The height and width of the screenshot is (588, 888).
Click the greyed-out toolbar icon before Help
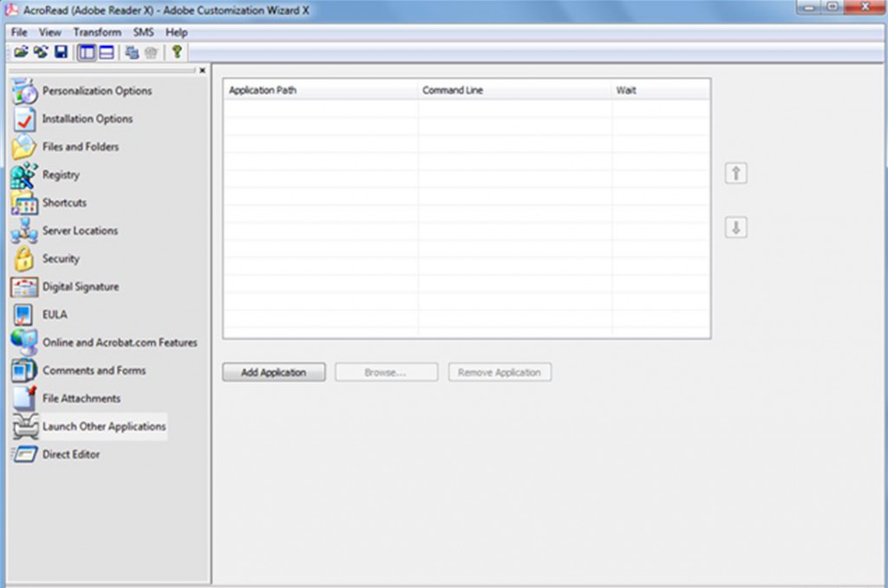151,53
